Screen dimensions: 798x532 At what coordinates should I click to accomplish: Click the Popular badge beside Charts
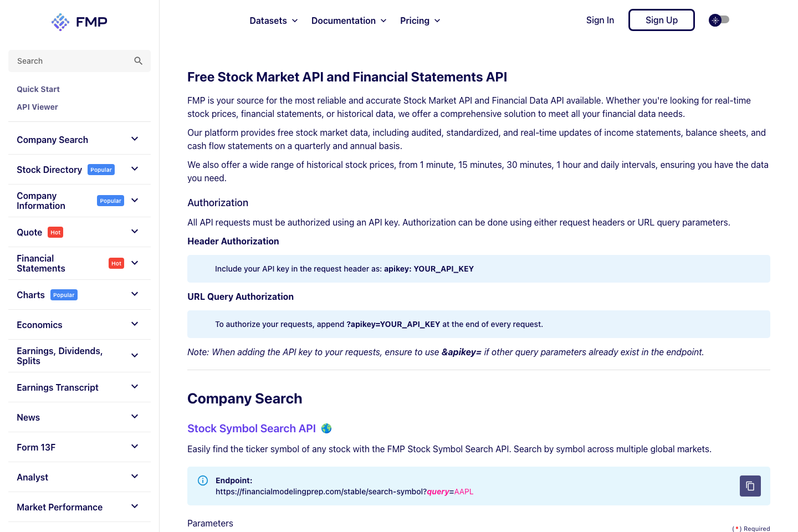pos(64,295)
